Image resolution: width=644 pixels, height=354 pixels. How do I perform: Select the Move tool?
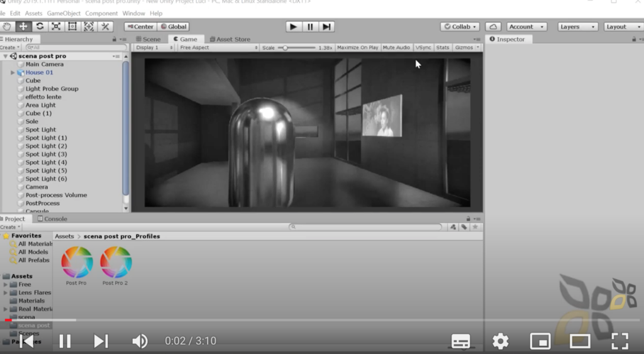pos(23,26)
